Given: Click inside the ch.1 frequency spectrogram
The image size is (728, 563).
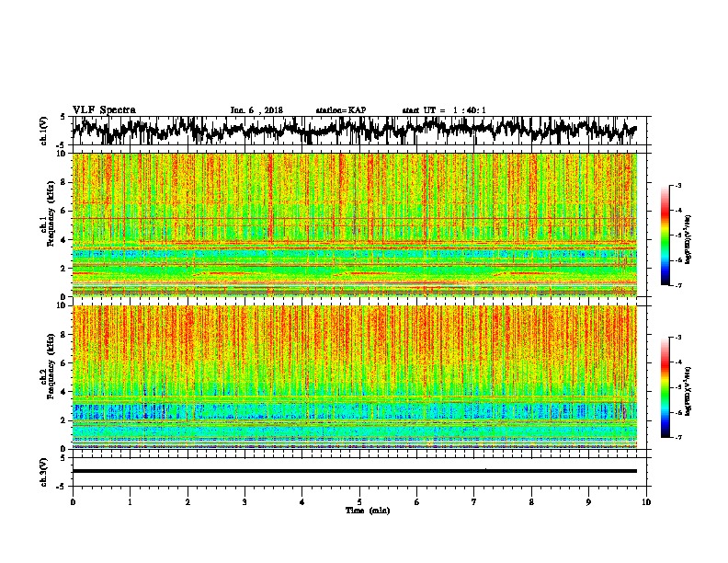Looking at the screenshot, I should [x=355, y=224].
